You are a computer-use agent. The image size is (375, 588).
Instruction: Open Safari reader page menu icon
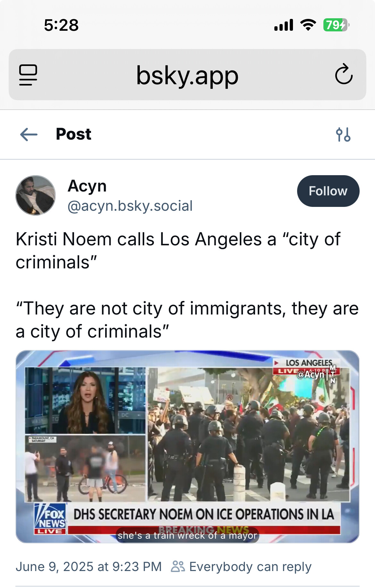[x=28, y=75]
